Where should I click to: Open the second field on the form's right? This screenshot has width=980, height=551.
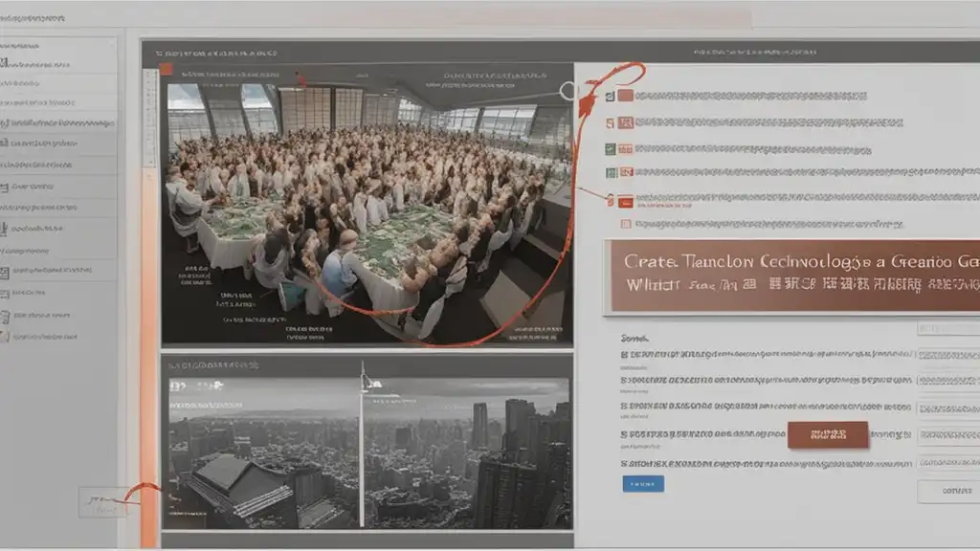click(947, 355)
